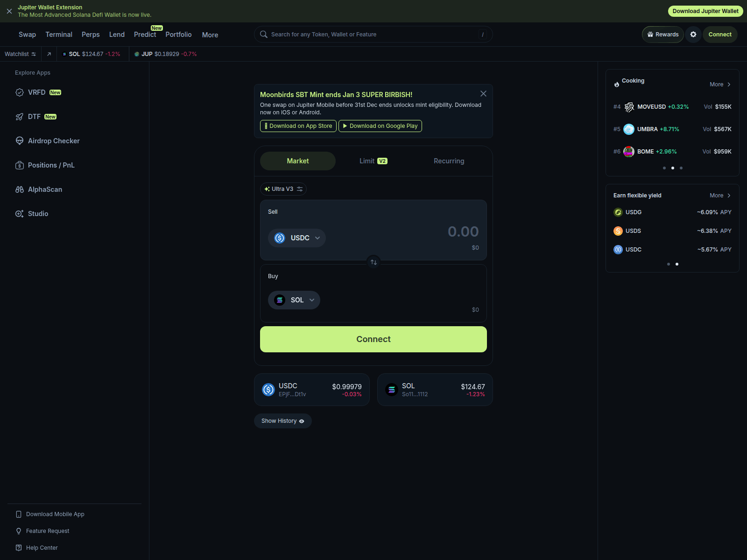Open watchlist in new window arrow icon
This screenshot has height=560, width=747.
(x=49, y=54)
